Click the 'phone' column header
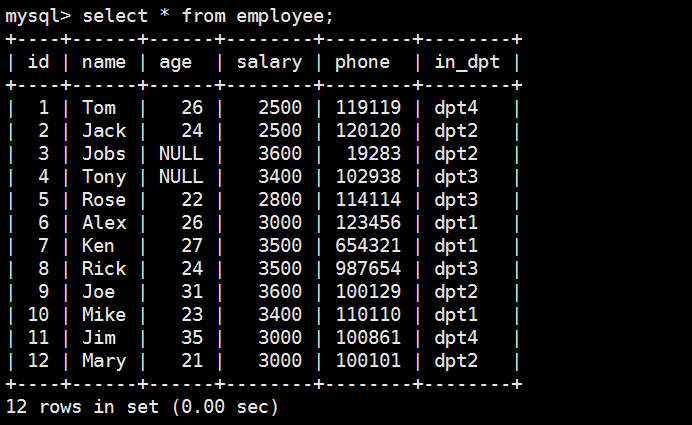 click(362, 62)
